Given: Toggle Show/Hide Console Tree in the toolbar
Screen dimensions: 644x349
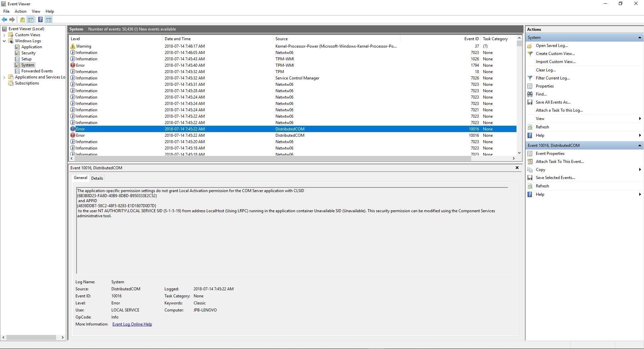Looking at the screenshot, I should [x=31, y=19].
